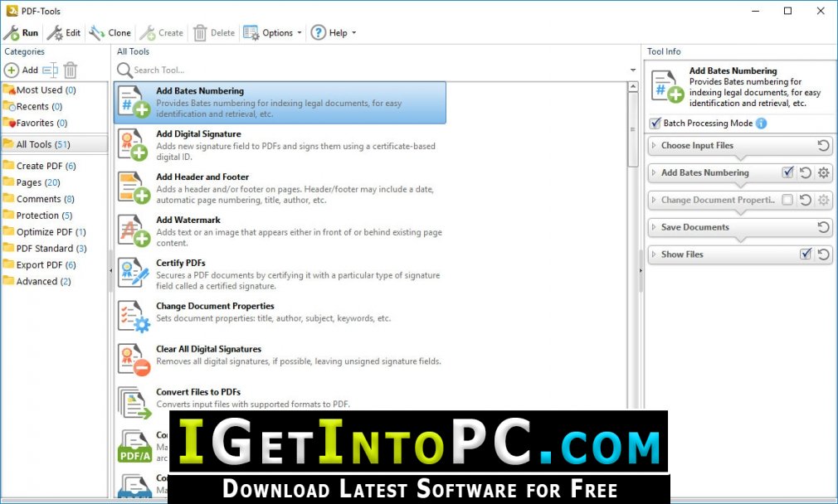This screenshot has width=838, height=504.
Task: Open Change Document Properties step gear settings
Action: [824, 200]
